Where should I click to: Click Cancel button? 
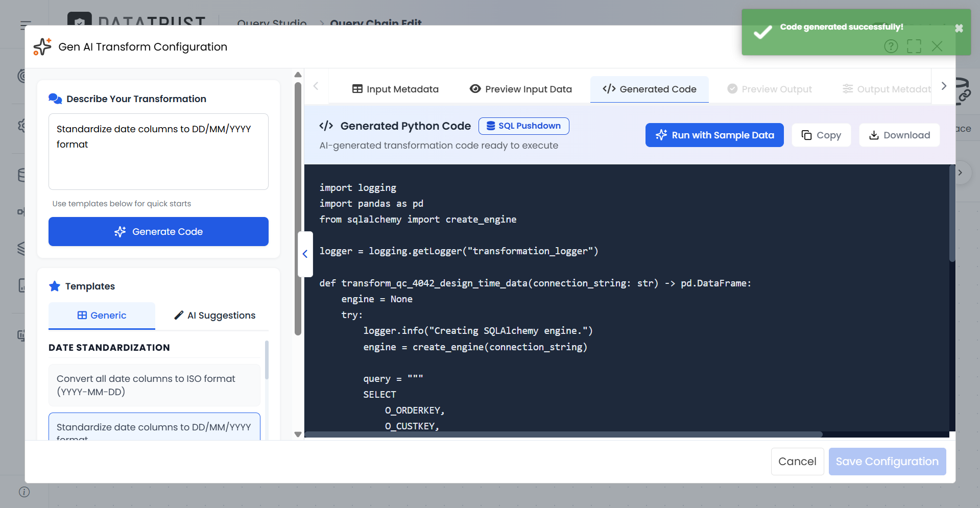(797, 461)
